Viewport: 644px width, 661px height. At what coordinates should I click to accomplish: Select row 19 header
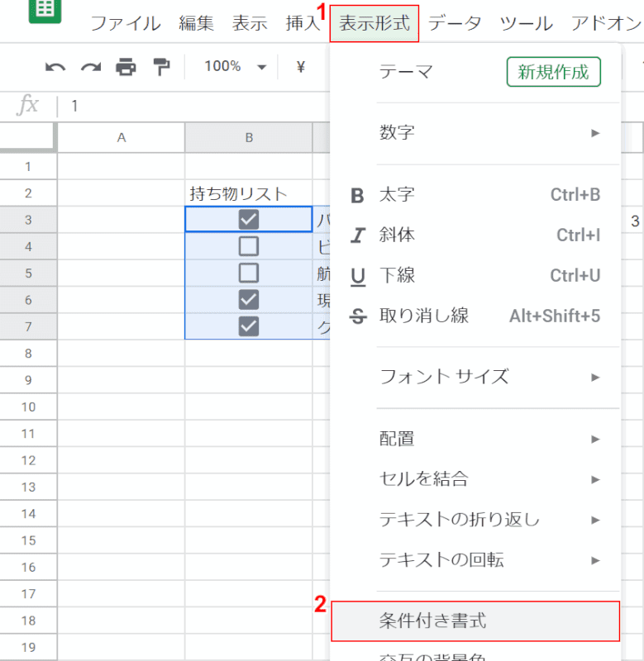click(x=28, y=647)
